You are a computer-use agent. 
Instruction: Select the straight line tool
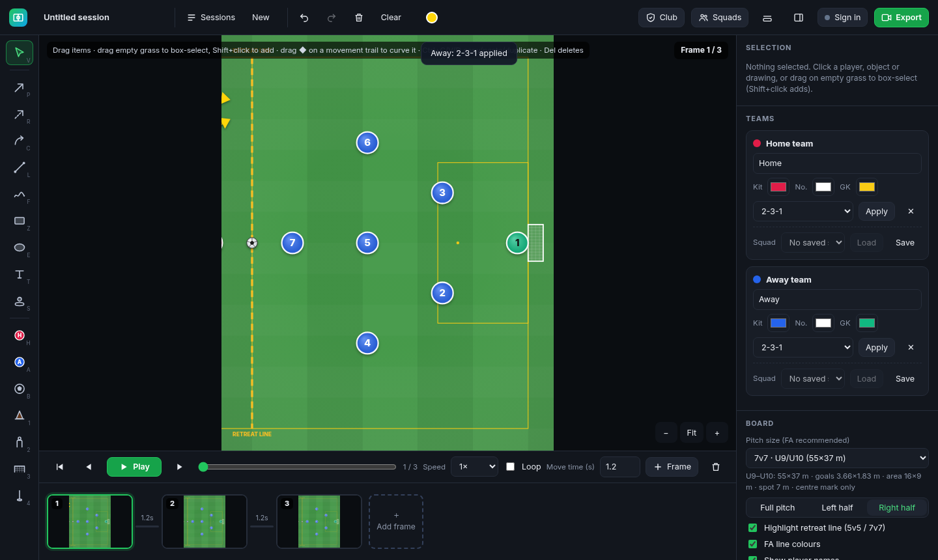pos(20,168)
